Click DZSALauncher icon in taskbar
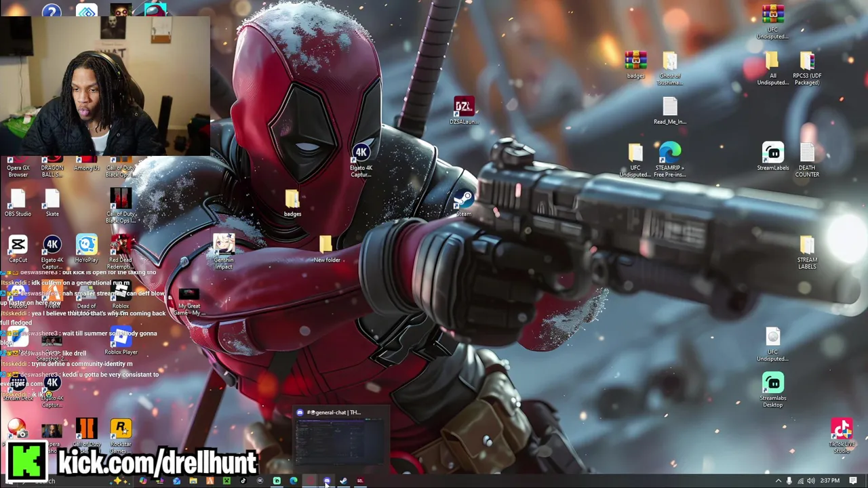 pos(360,481)
